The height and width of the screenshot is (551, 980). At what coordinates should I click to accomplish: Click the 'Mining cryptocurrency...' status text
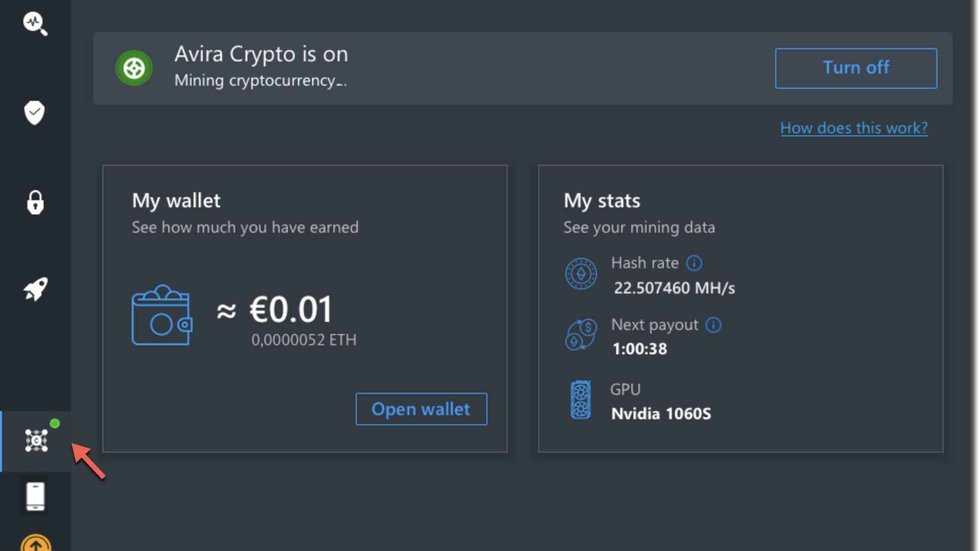(260, 81)
